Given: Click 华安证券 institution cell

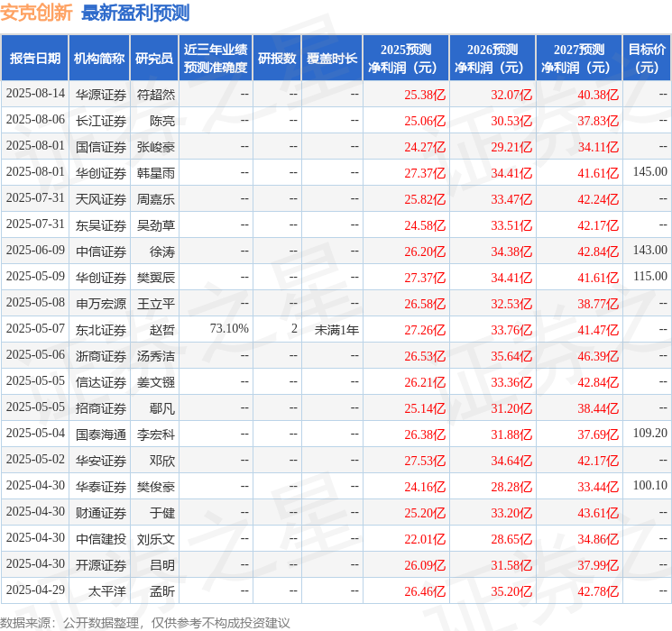Looking at the screenshot, I should pyautogui.click(x=101, y=461).
